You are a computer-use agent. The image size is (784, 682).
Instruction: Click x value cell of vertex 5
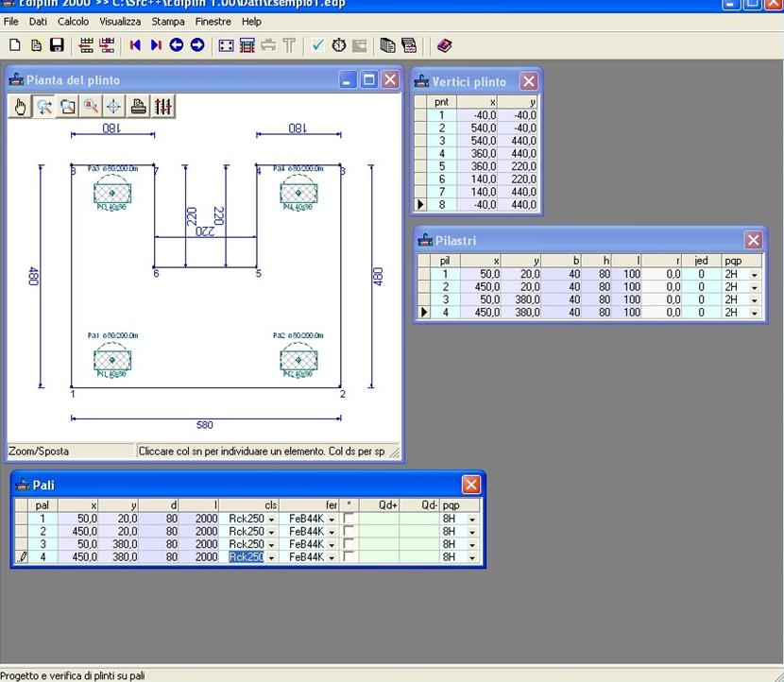tap(479, 165)
